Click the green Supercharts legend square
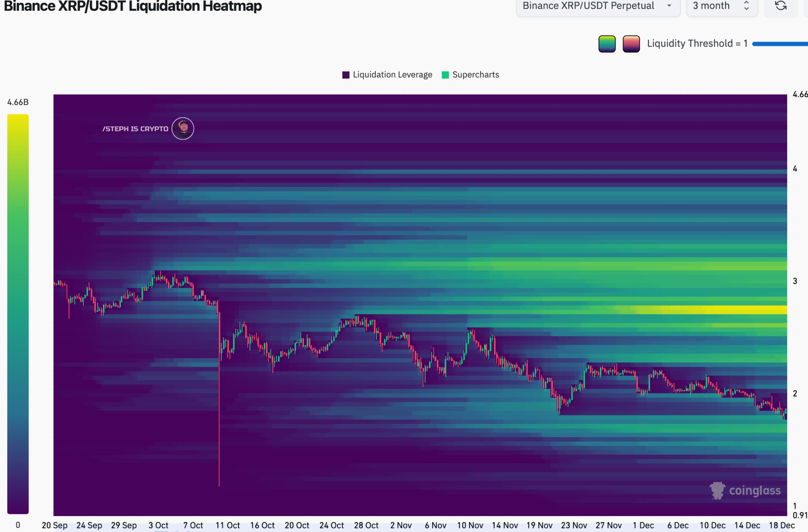 [445, 75]
